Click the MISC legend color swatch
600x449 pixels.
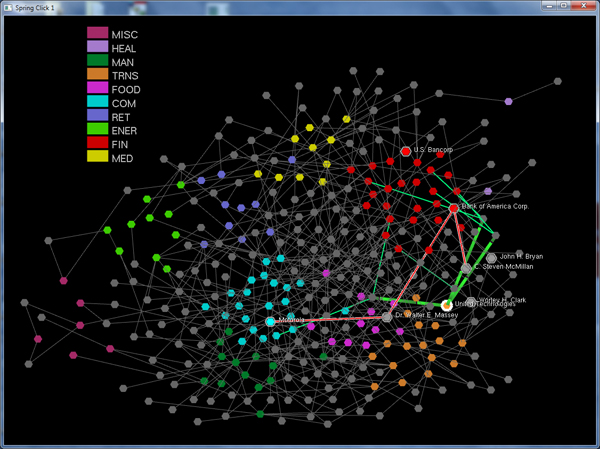click(98, 33)
